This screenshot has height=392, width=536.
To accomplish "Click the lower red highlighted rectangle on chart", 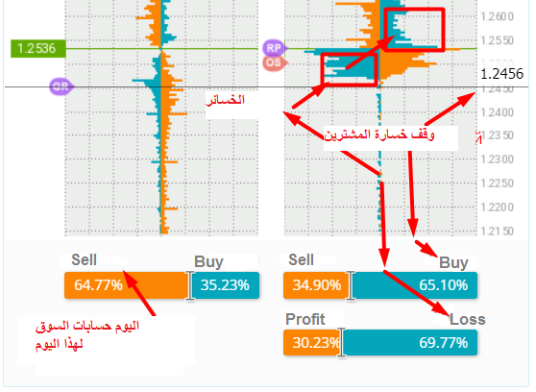I will pos(349,69).
